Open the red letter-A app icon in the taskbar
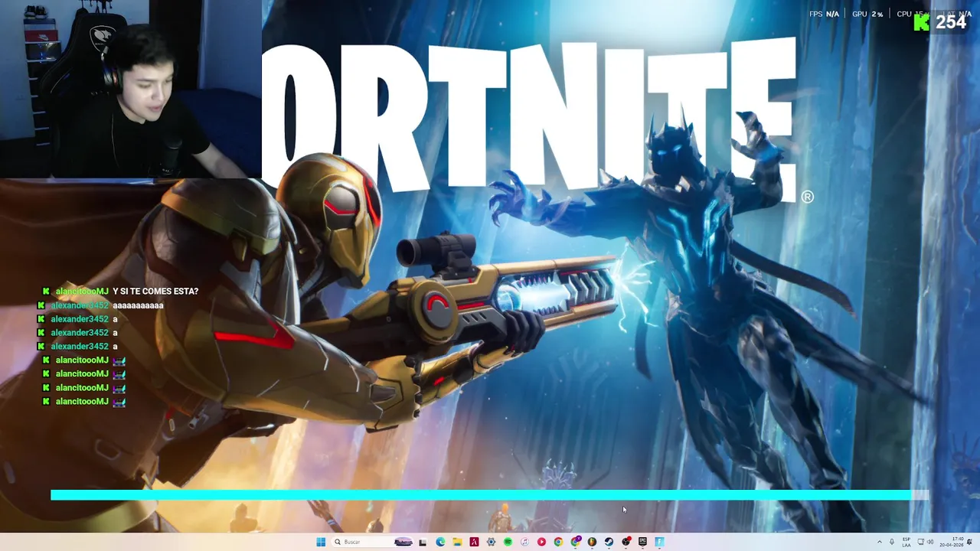Image resolution: width=980 pixels, height=551 pixels. [474, 542]
